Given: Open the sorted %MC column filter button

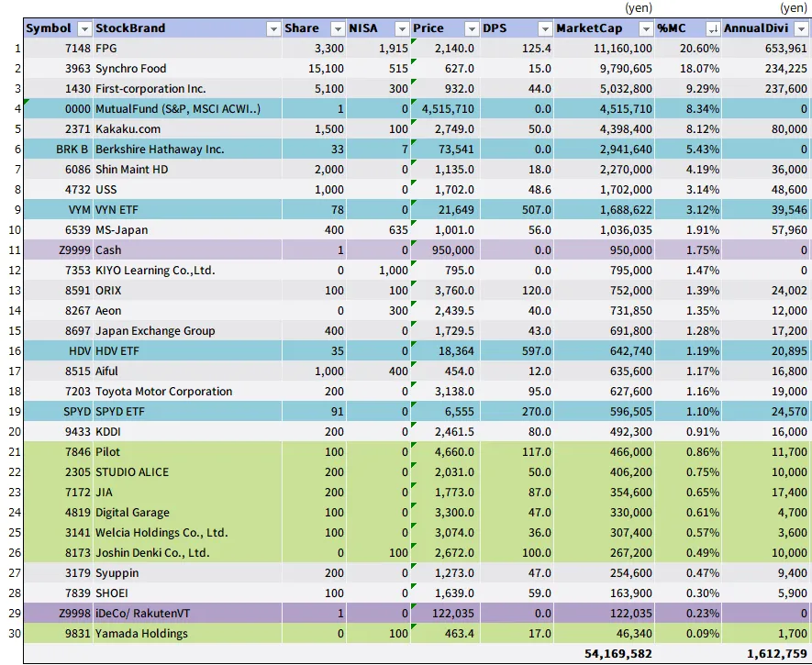Looking at the screenshot, I should point(711,28).
